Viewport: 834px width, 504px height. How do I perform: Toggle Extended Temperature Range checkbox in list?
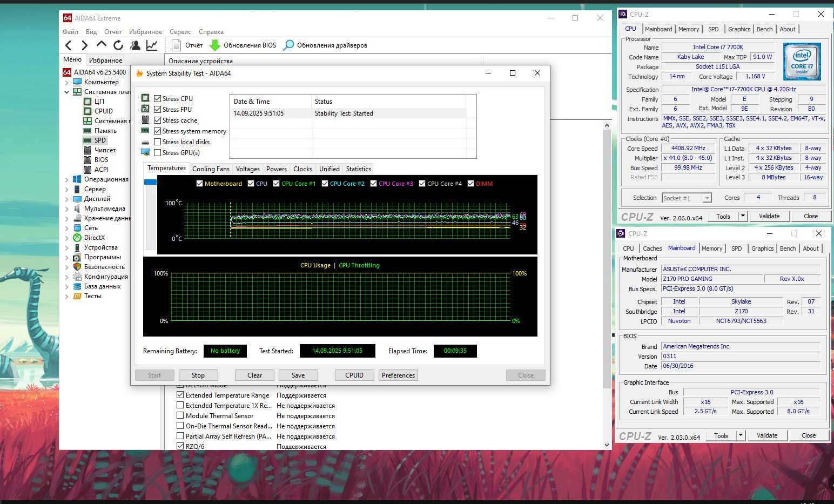180,395
